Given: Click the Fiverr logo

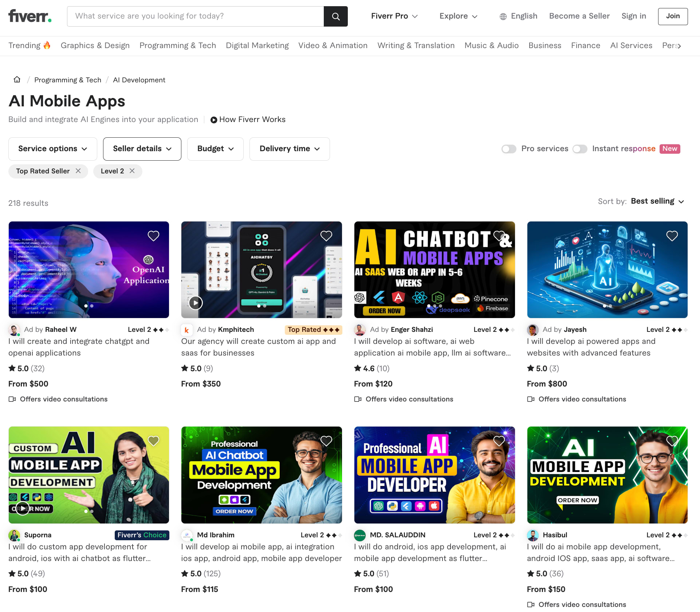Looking at the screenshot, I should (x=30, y=16).
